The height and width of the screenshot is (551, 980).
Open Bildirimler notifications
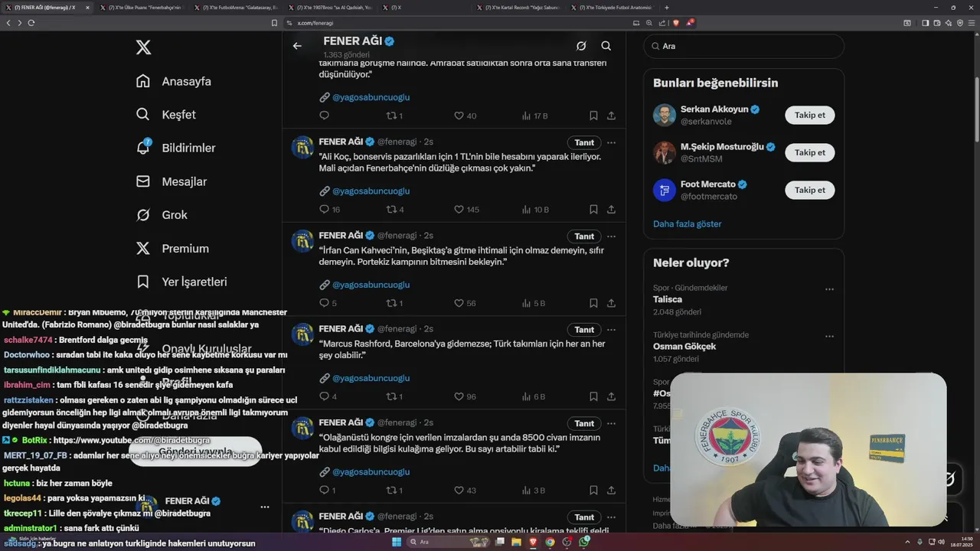(x=175, y=148)
